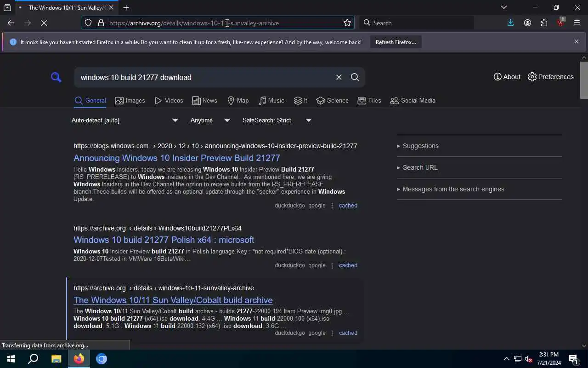Clear the search query text
Image resolution: width=588 pixels, height=368 pixels.
tap(339, 77)
